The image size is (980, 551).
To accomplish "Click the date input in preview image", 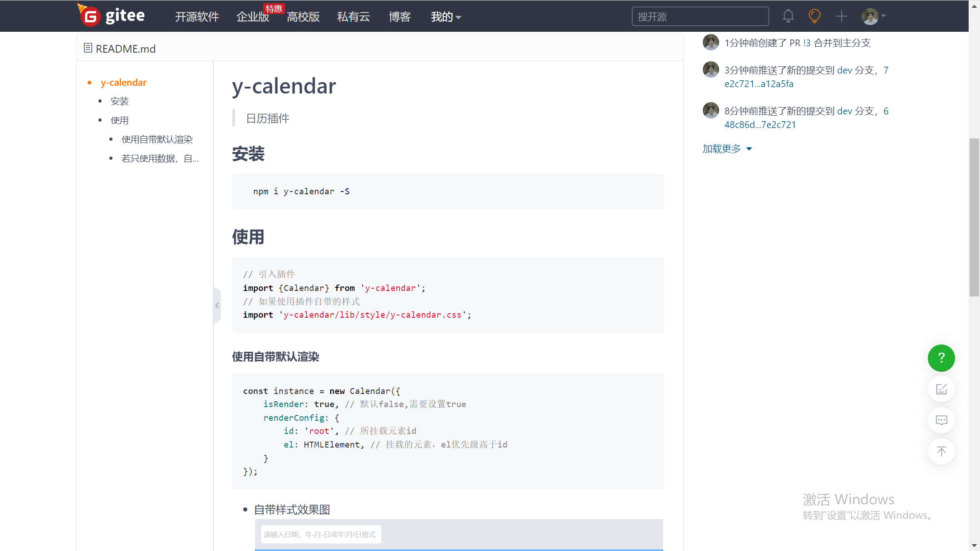I will [321, 535].
